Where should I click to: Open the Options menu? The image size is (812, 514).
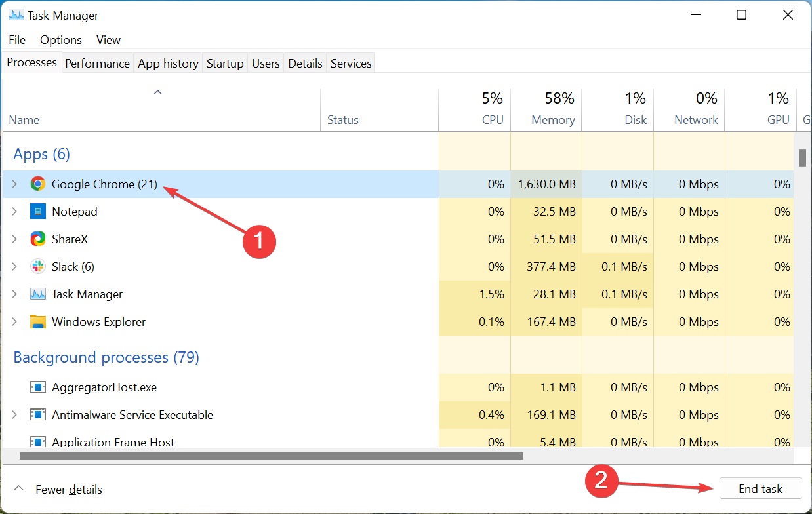[x=61, y=40]
